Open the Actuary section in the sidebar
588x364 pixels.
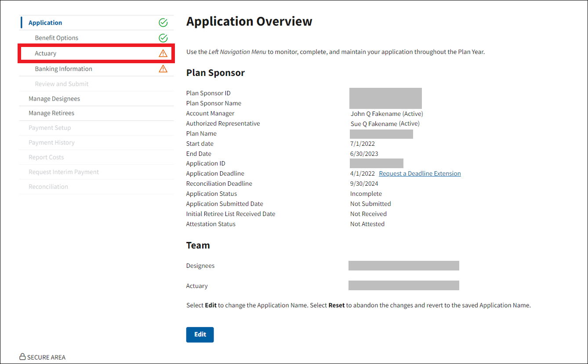(46, 54)
